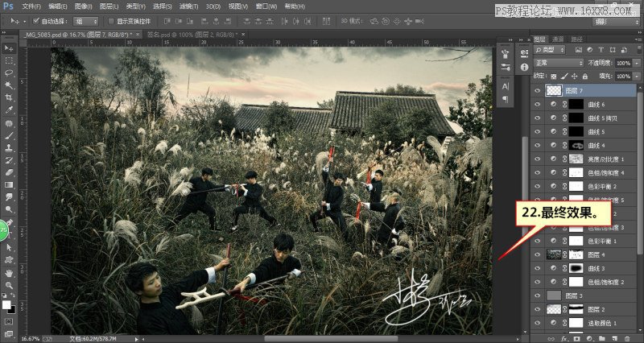Open the Character panel A icon
Viewport: 644px width, 343px height.
click(506, 87)
